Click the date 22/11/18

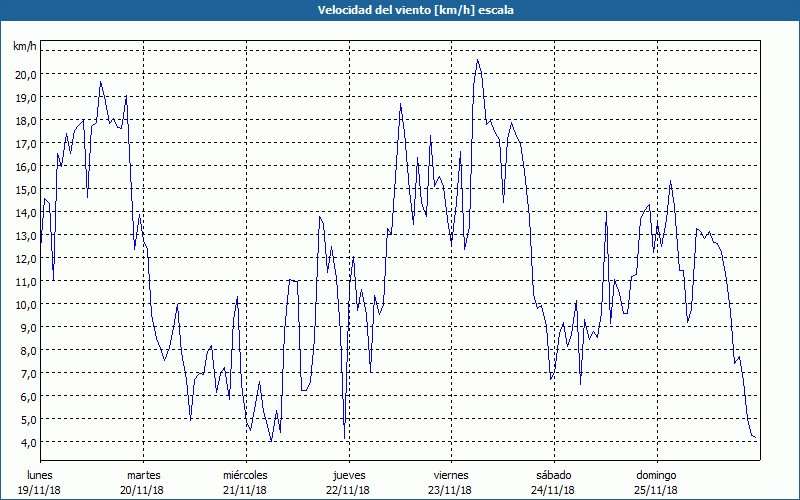pos(347,490)
